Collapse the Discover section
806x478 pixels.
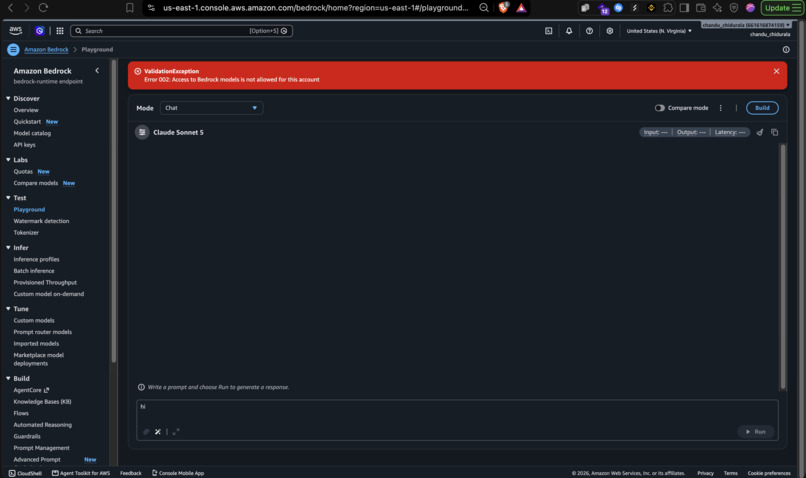(x=8, y=98)
